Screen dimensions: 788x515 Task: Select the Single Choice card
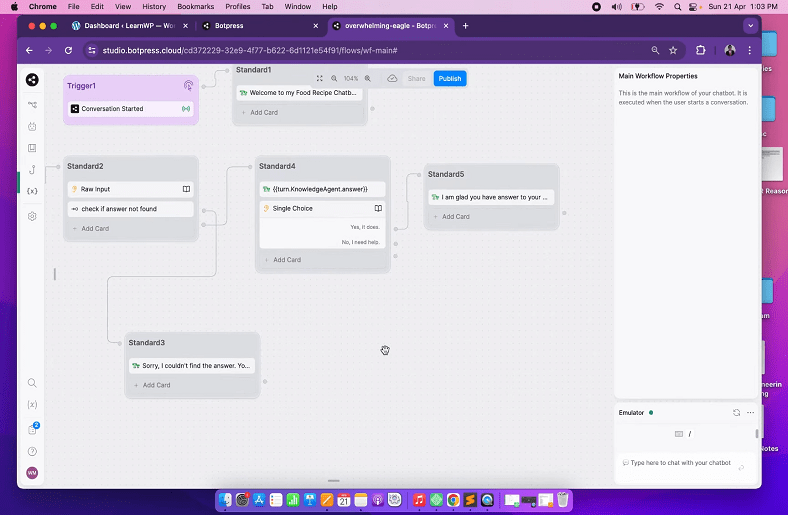[x=323, y=208]
